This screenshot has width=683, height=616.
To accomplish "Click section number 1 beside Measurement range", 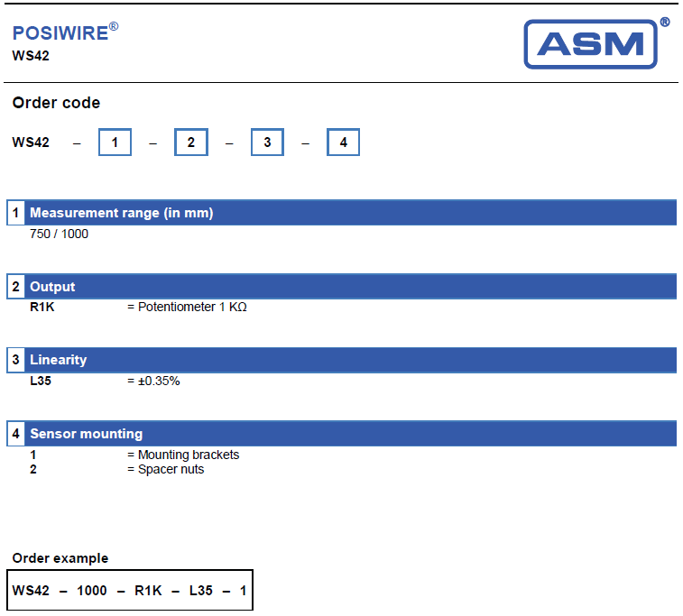I will coord(15,213).
